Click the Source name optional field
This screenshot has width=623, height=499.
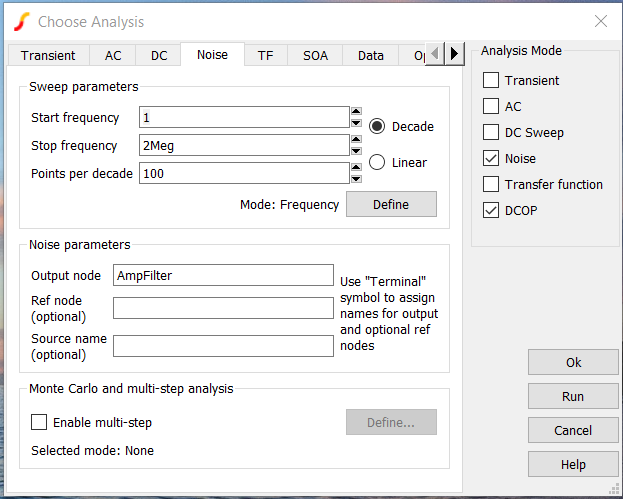coord(223,346)
